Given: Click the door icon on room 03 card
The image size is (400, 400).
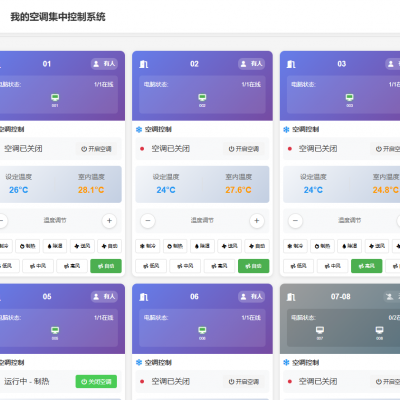Looking at the screenshot, I should coord(291,64).
